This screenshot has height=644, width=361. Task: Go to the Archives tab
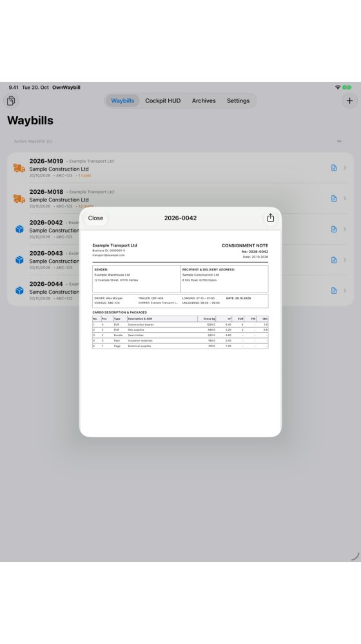tap(204, 100)
